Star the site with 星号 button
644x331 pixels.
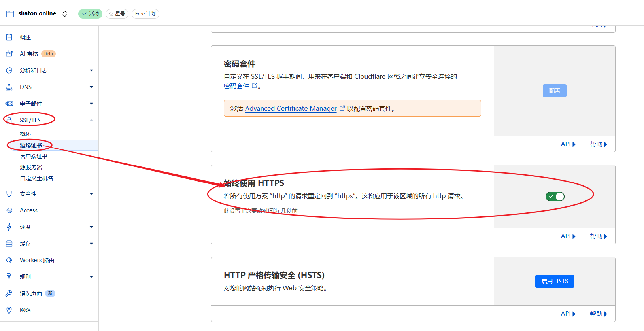coord(117,14)
